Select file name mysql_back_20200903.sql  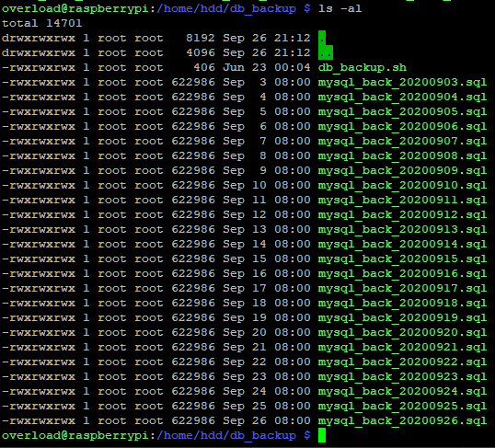pyautogui.click(x=402, y=83)
